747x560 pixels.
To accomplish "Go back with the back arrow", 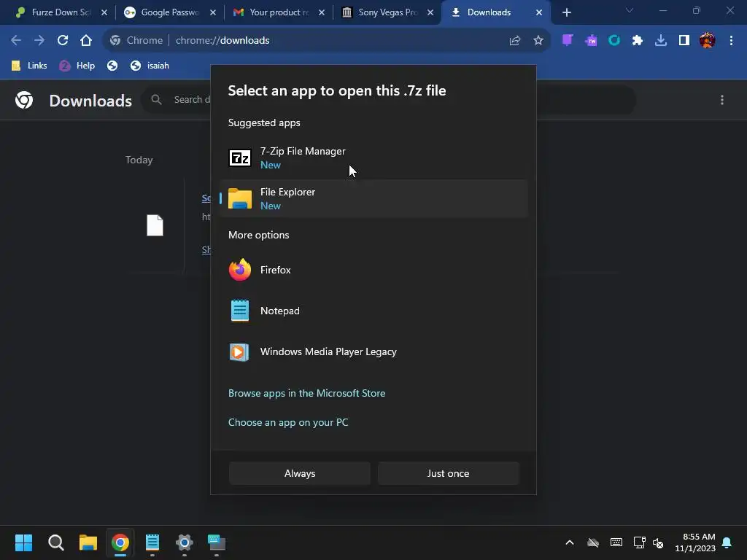I will (16, 41).
